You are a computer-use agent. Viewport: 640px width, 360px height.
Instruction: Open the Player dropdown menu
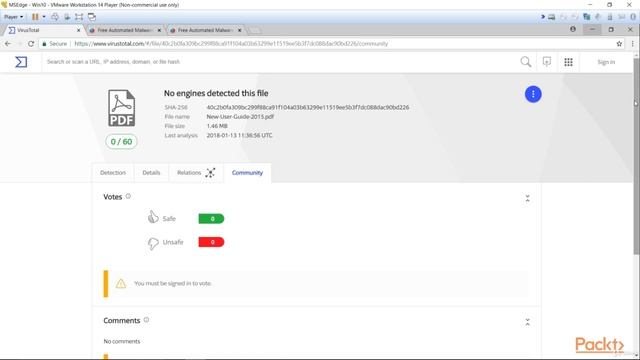(13, 17)
